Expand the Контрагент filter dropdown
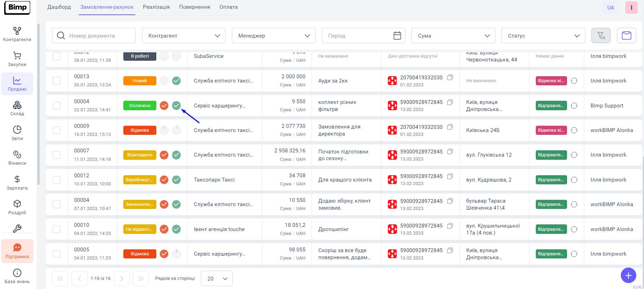The height and width of the screenshot is (289, 644). (183, 35)
